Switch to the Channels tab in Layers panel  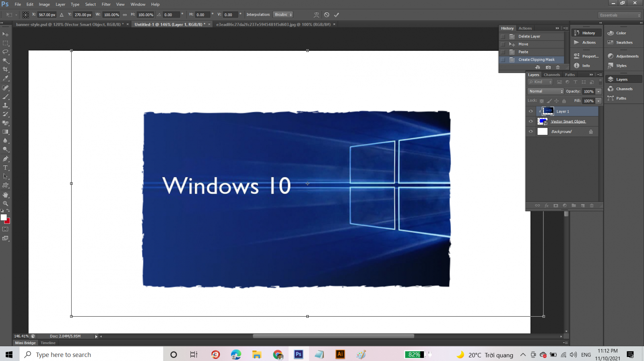point(552,75)
